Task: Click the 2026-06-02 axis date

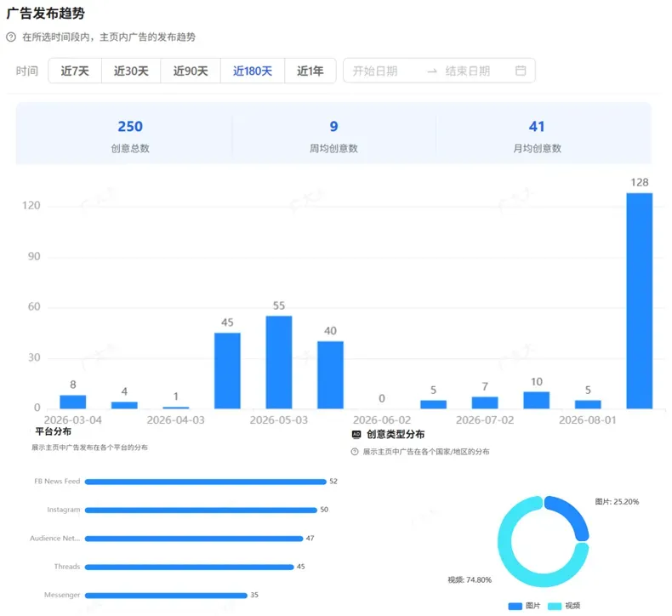Action: (x=382, y=420)
